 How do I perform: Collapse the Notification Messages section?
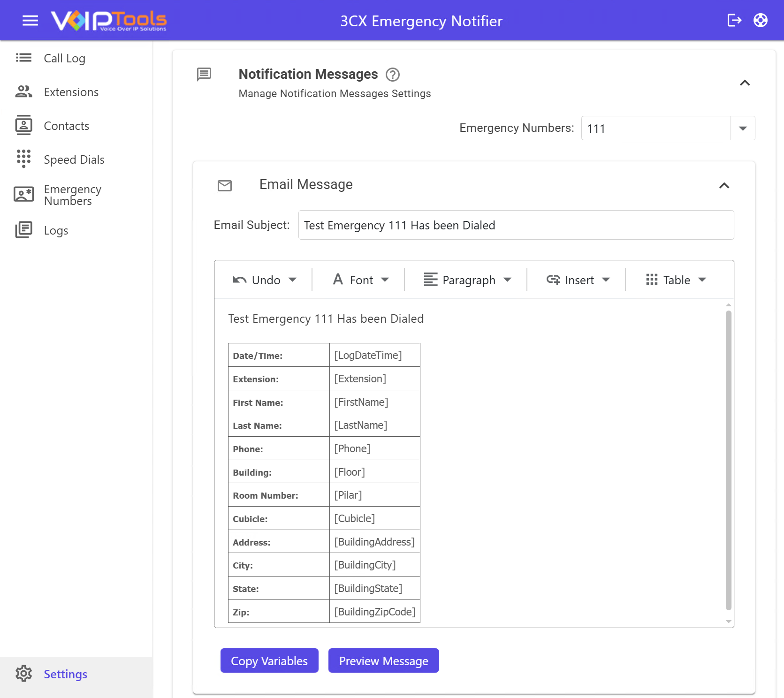coord(745,83)
